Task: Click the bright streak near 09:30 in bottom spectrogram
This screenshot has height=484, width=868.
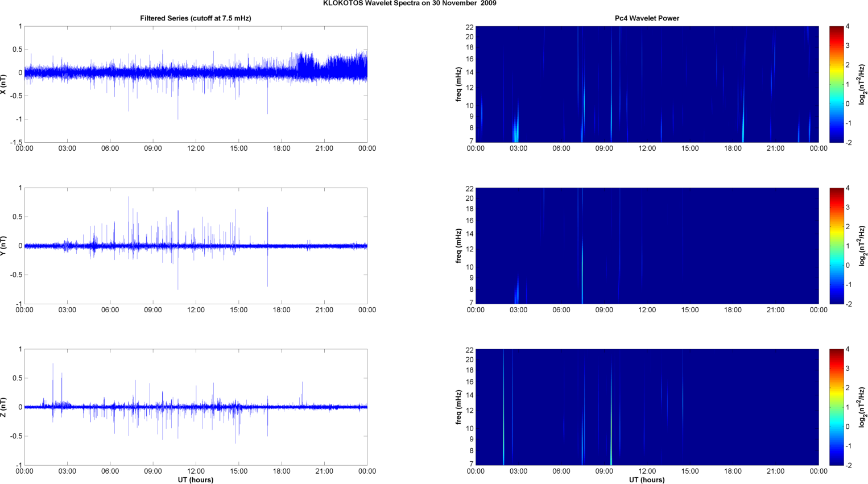Action: tap(611, 438)
